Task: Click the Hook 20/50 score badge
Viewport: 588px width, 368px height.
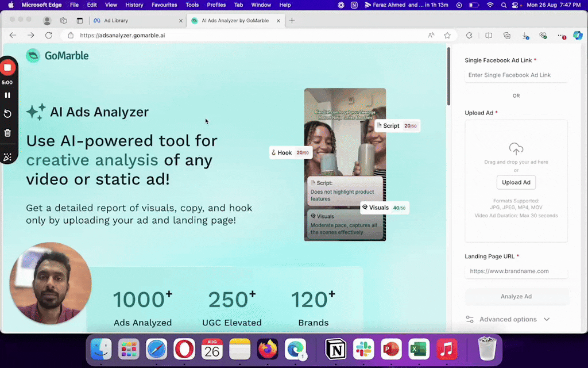Action: pos(291,152)
